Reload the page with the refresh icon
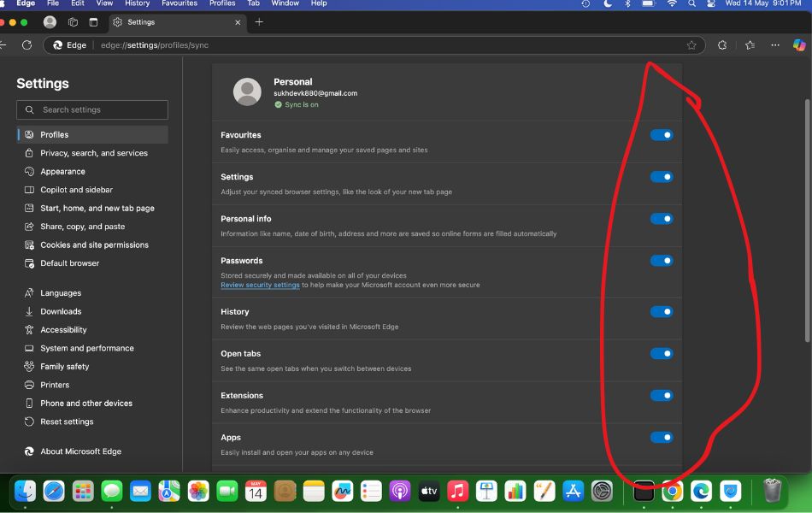812x513 pixels. point(27,45)
